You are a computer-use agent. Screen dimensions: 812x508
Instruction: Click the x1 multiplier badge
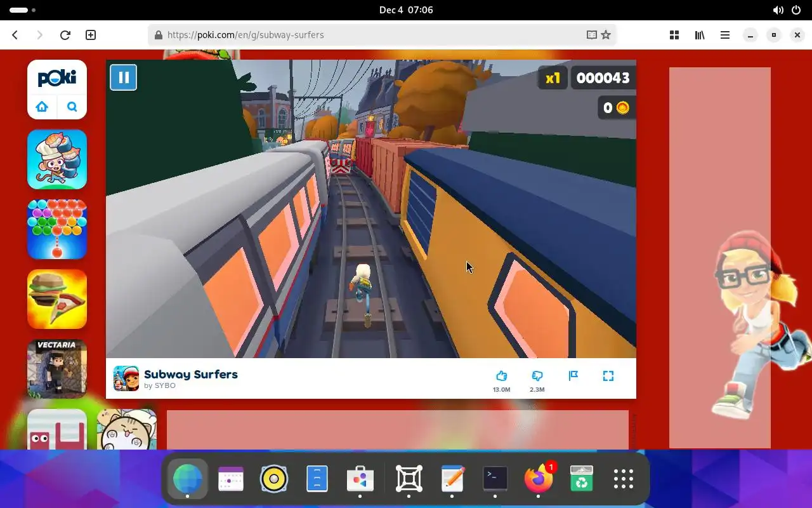coord(553,78)
